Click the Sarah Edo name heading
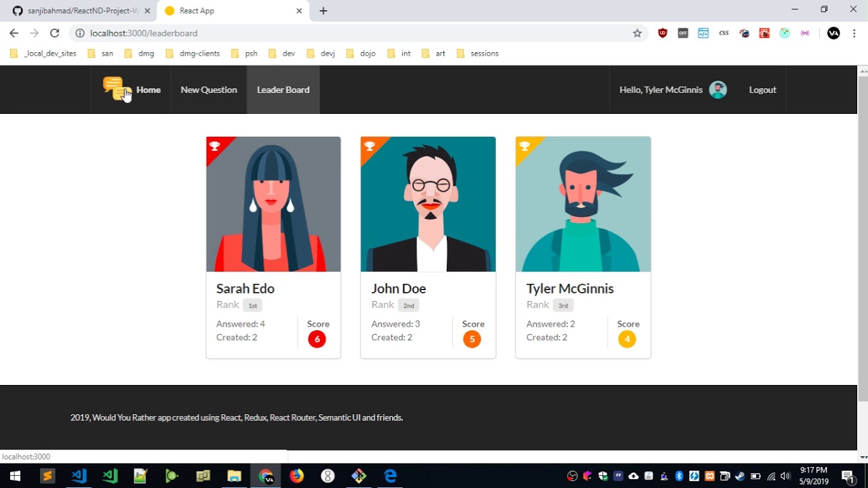 coord(245,289)
